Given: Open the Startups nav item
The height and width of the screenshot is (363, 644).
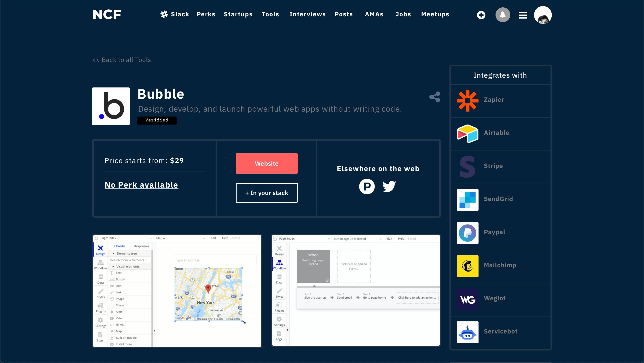Looking at the screenshot, I should (x=238, y=14).
